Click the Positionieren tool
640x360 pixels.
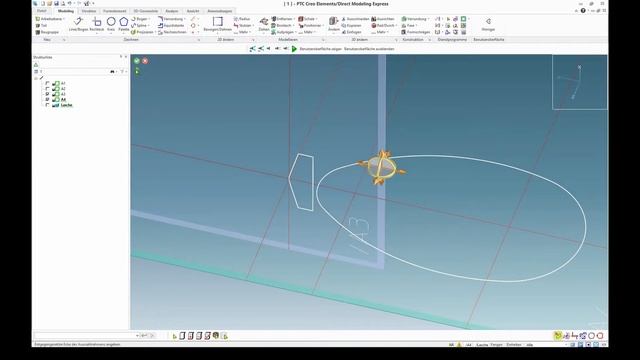click(310, 25)
